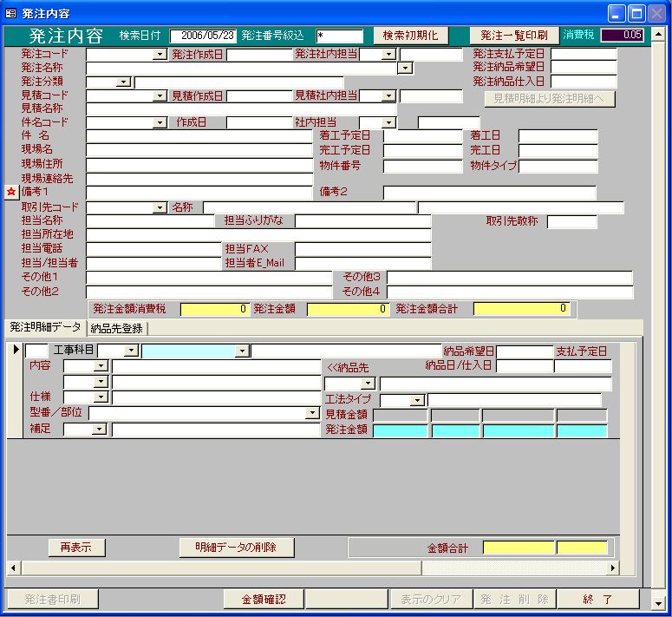Expand the 見積コード dropdown

coord(160,95)
